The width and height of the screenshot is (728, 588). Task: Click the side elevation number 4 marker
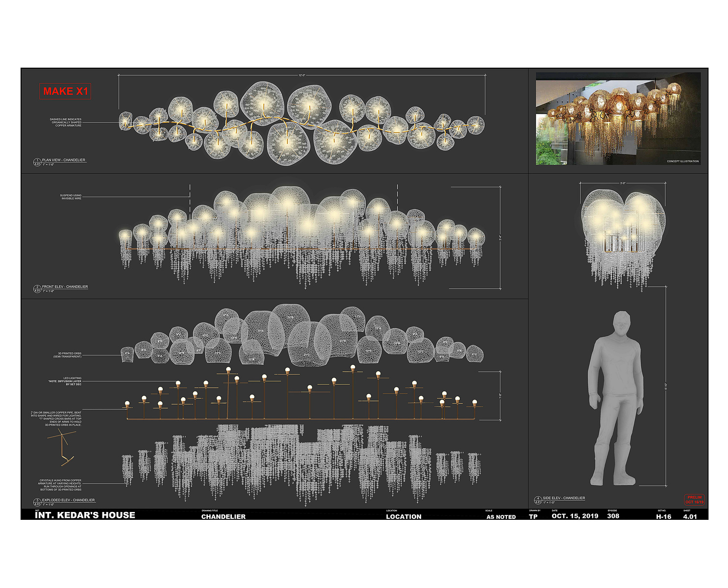(x=538, y=500)
